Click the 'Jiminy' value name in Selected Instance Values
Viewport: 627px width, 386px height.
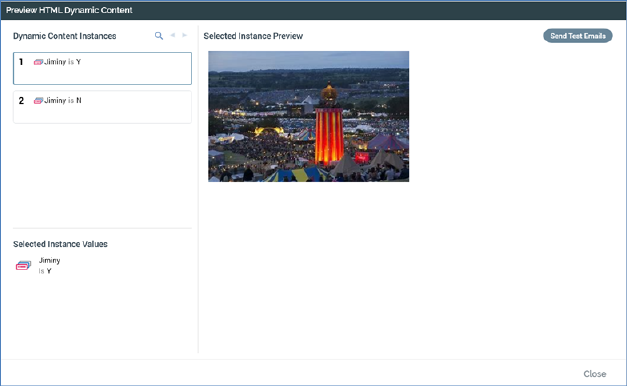[x=49, y=260]
